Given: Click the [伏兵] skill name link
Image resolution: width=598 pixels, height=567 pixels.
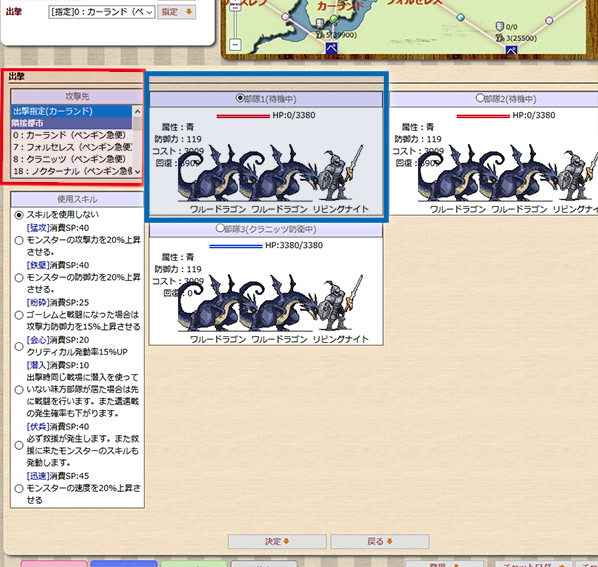Looking at the screenshot, I should point(38,426).
